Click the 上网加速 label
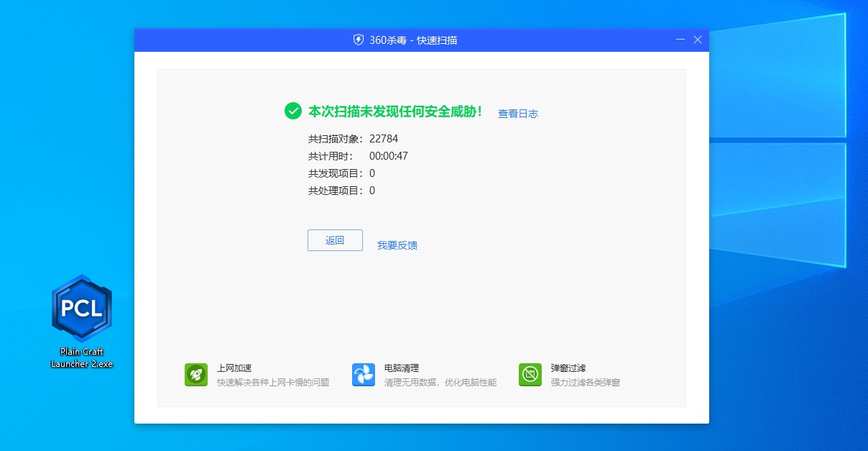The width and height of the screenshot is (868, 451). (x=234, y=368)
